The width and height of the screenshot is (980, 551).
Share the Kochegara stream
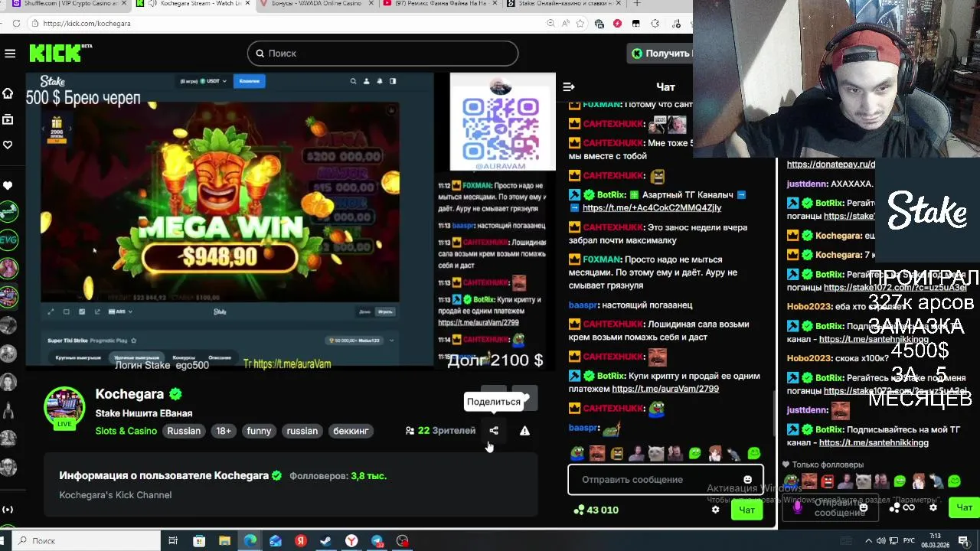click(494, 431)
